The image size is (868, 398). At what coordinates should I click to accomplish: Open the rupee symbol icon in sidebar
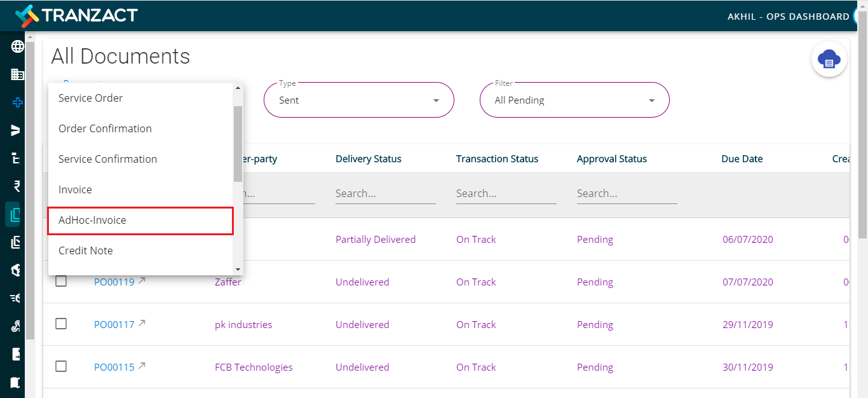[17, 186]
